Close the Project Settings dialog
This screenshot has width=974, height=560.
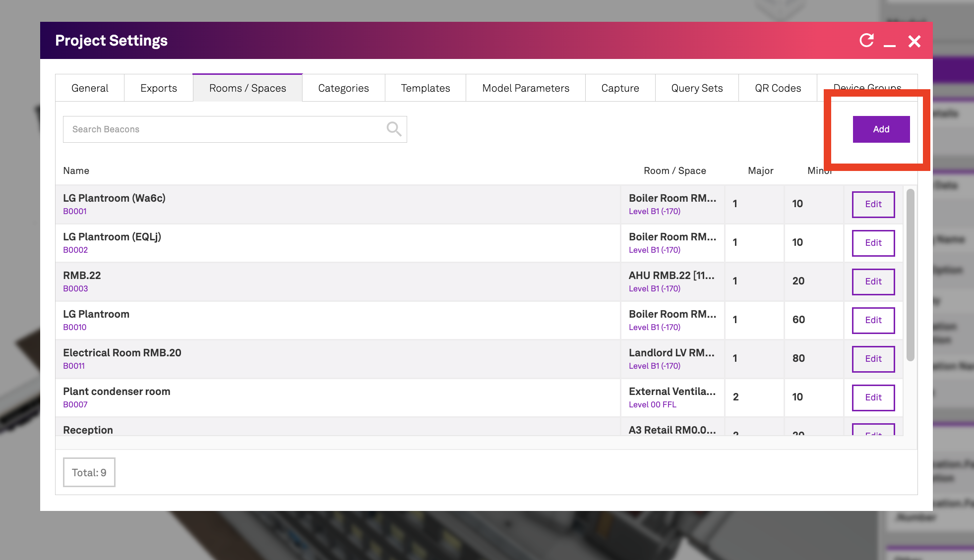(914, 41)
